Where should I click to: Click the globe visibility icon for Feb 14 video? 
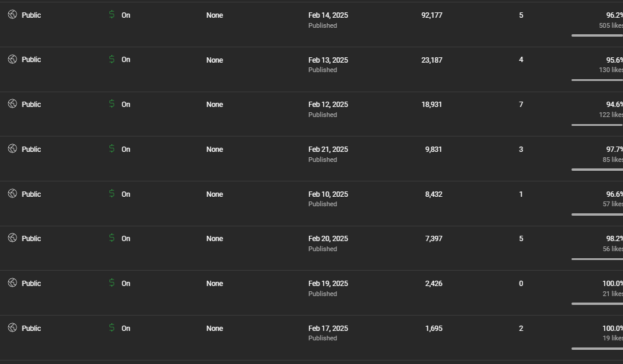point(12,15)
